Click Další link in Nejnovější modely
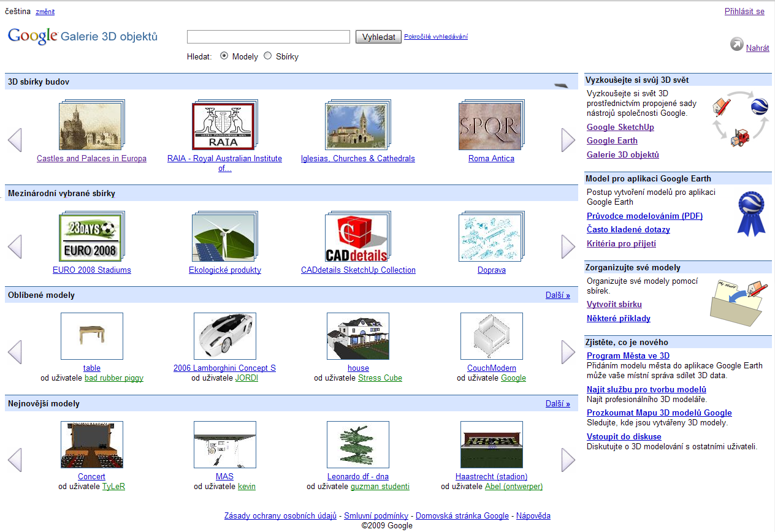The image size is (775, 532). [x=558, y=403]
